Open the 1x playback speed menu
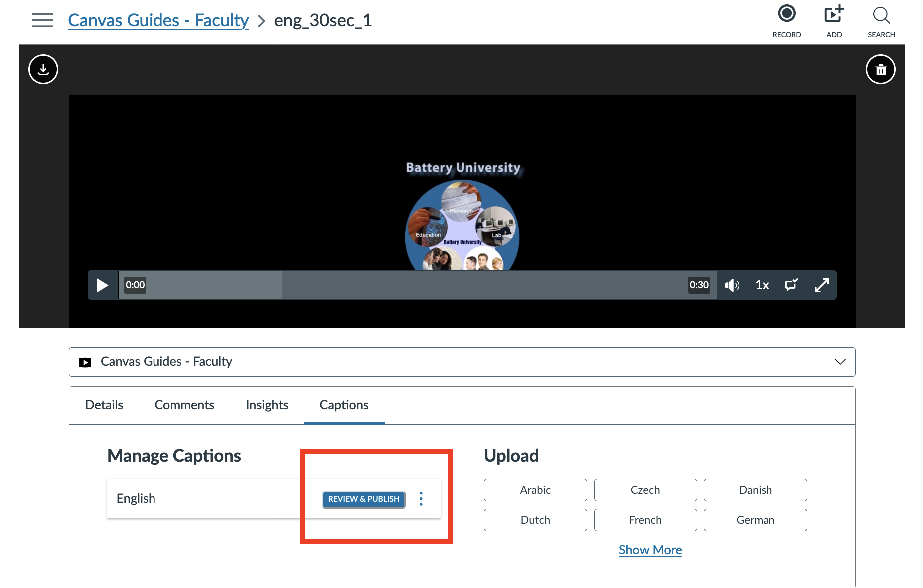 pyautogui.click(x=762, y=285)
